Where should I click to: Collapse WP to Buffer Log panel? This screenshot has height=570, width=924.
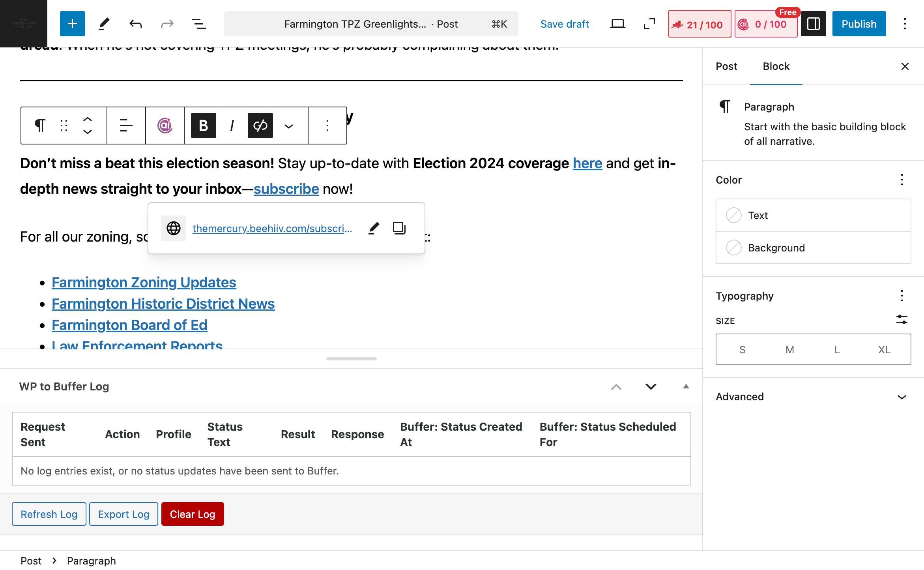686,386
